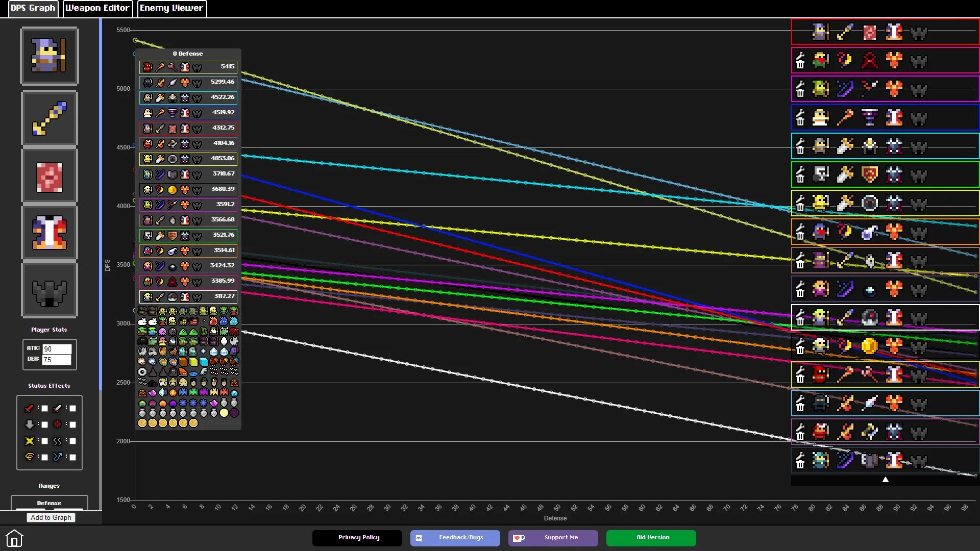Click trash icon on pink-bordered loadout row
This screenshot has width=980, height=551.
pyautogui.click(x=800, y=65)
